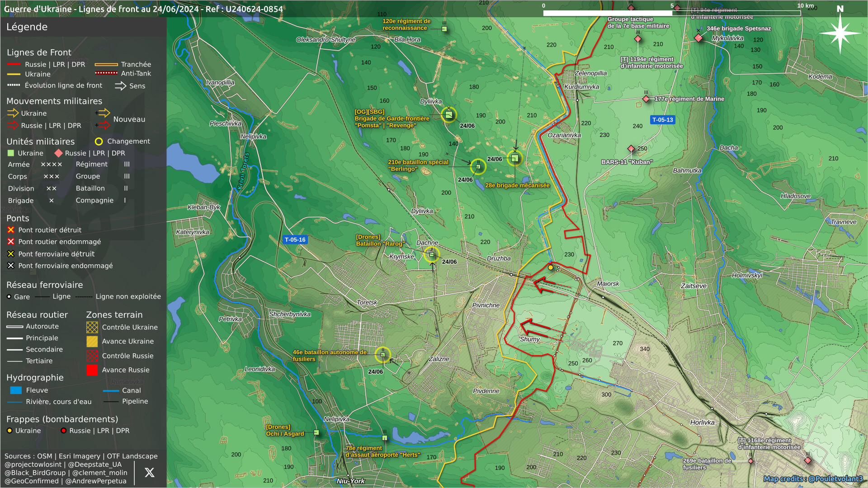Click the 210e bataillon Berlingo circled marker
The image size is (868, 488).
(x=478, y=167)
